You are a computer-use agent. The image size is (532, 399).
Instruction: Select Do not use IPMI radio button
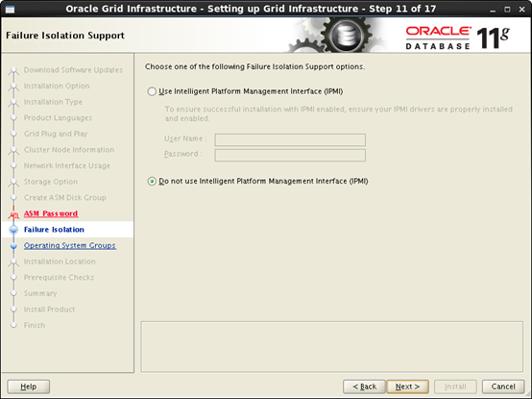[x=152, y=182]
